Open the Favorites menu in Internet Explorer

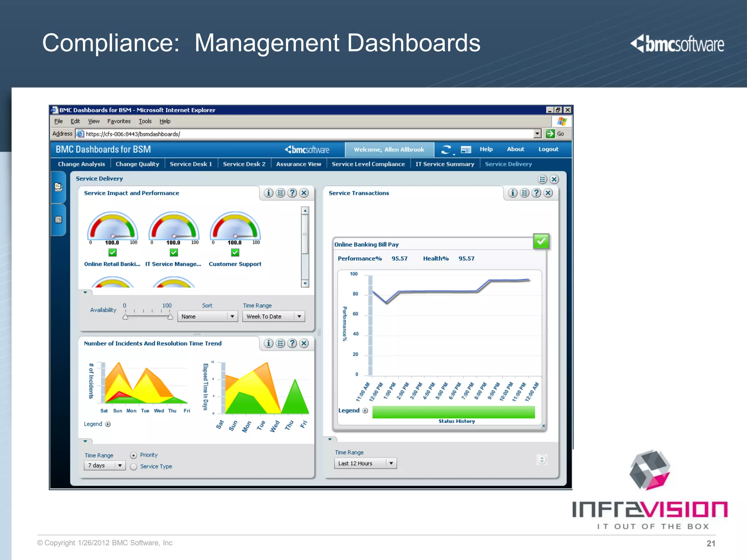point(119,121)
